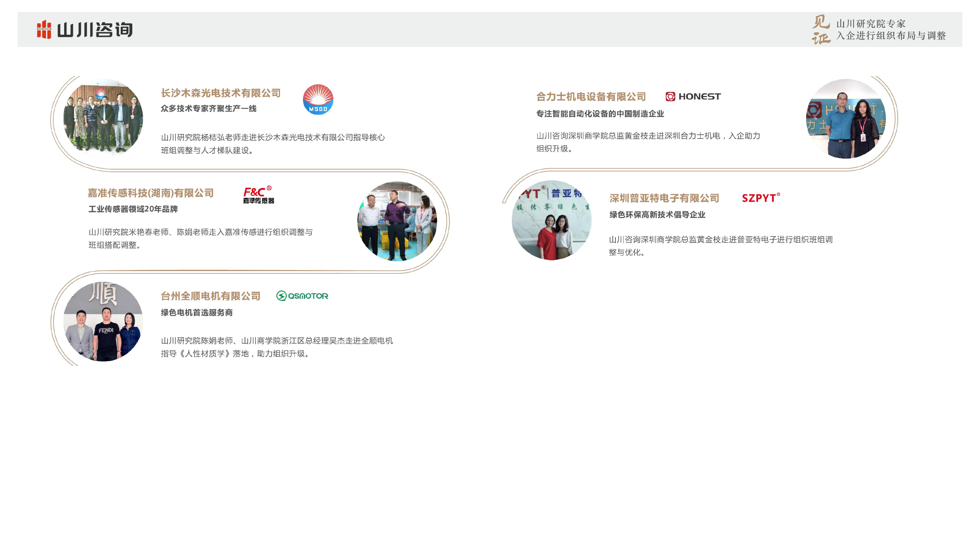The height and width of the screenshot is (551, 980).
Task: Click heading 嘉准传感科技(湖南)有限公司
Action: click(151, 193)
